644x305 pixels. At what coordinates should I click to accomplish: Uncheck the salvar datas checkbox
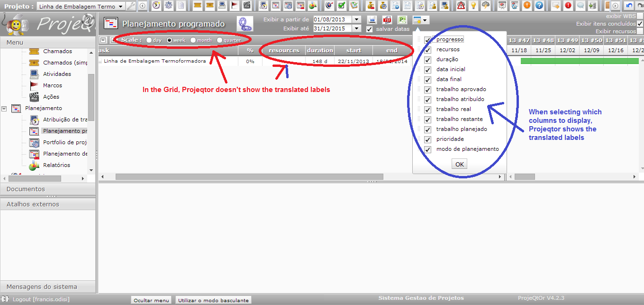click(370, 29)
